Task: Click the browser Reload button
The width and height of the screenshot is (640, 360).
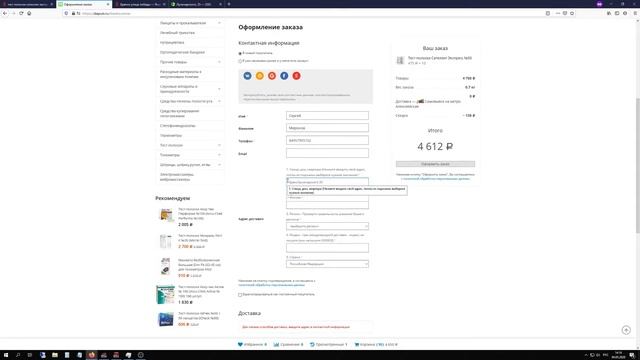Action: click(21, 13)
